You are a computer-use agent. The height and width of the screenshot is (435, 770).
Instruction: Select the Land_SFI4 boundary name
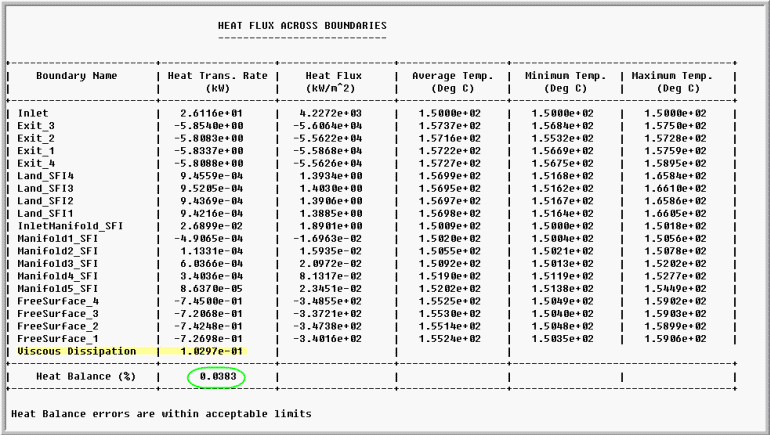click(45, 176)
